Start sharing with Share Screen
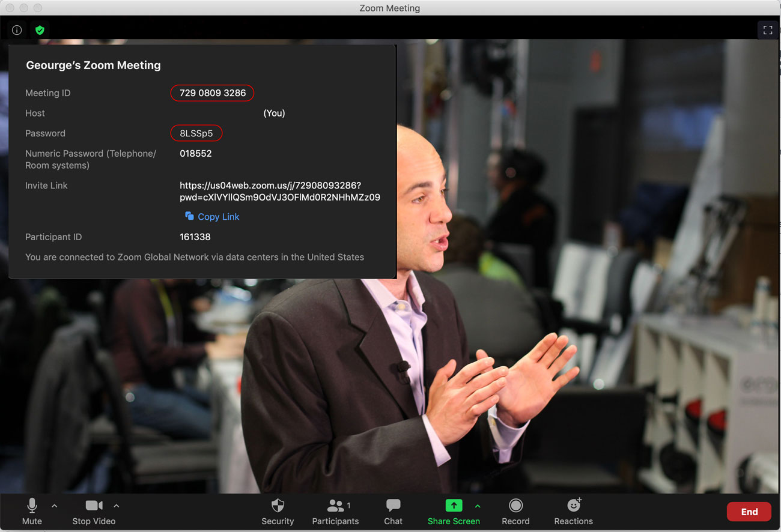 454,512
